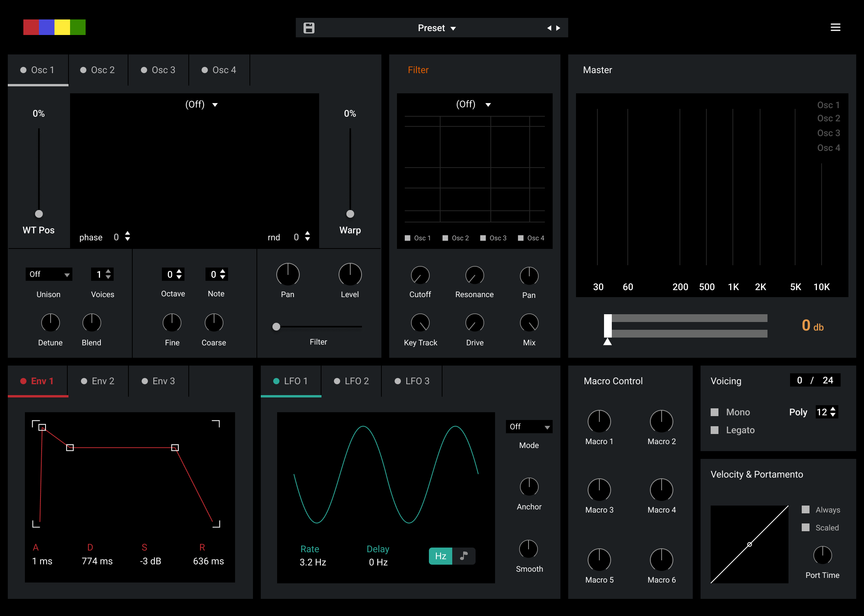
Task: Open the LFO Mode dropdown
Action: click(529, 427)
